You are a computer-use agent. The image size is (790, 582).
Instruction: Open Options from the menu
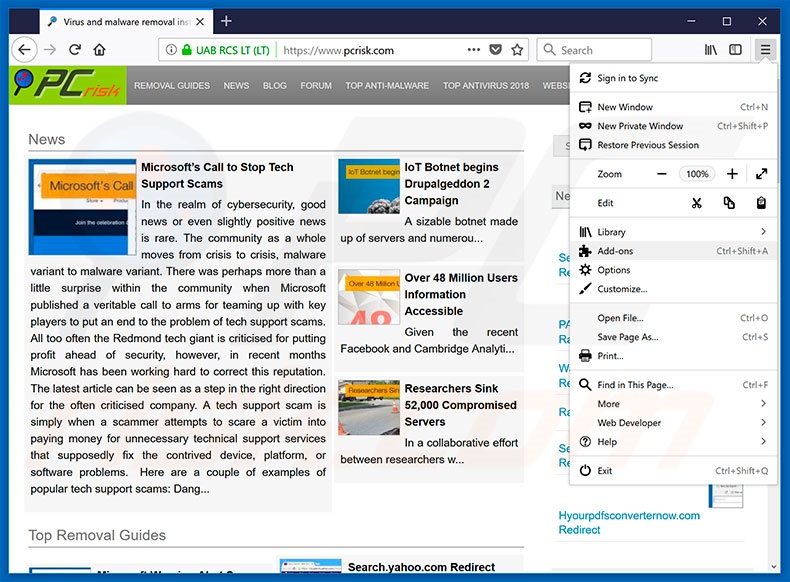coord(673,270)
